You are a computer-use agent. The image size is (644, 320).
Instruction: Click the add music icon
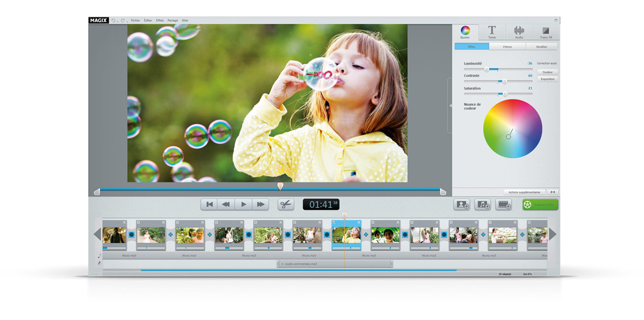point(483,205)
